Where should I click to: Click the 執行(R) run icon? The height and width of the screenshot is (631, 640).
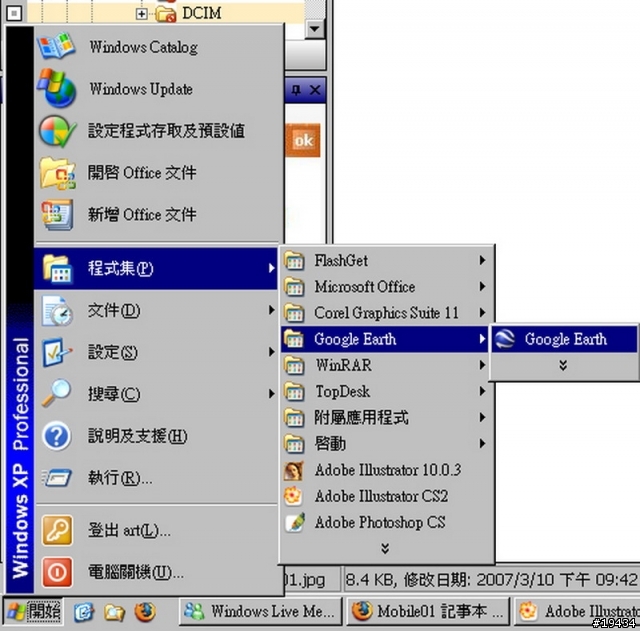(x=57, y=477)
